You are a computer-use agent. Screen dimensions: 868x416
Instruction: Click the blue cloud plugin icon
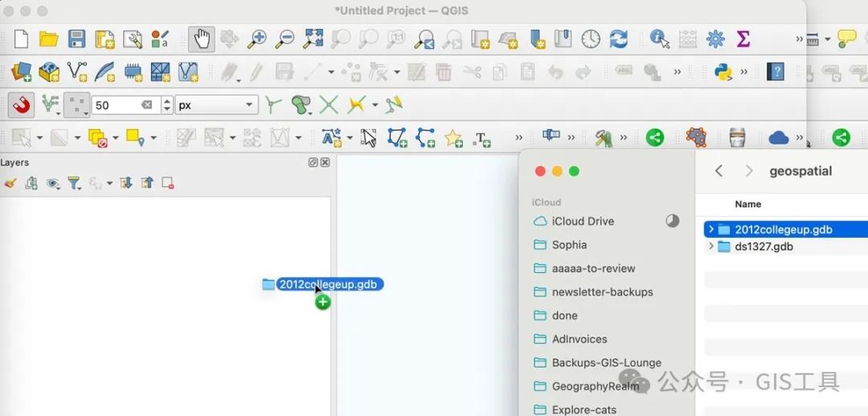click(x=778, y=137)
